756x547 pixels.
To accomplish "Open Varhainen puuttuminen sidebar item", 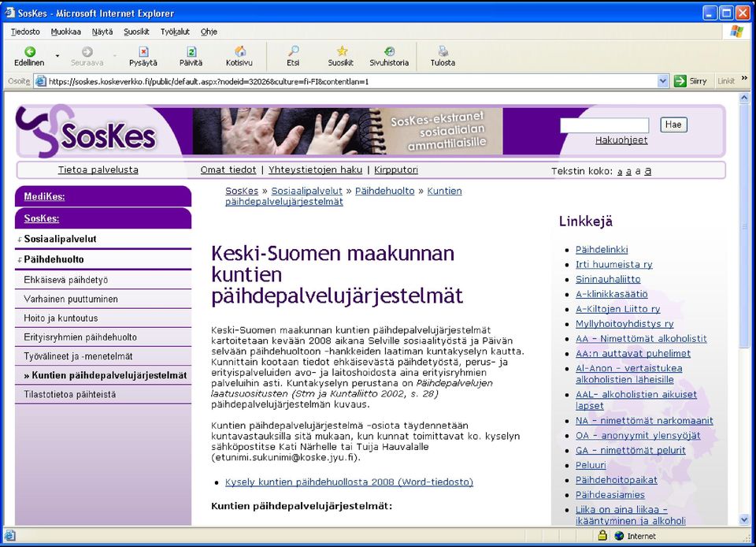I will [x=103, y=299].
